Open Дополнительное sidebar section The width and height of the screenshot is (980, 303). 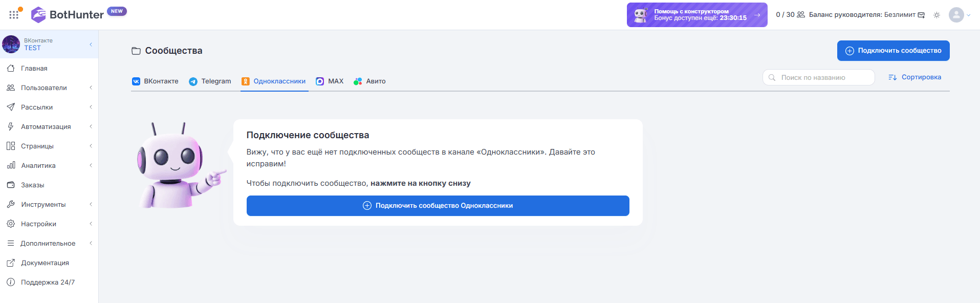point(49,243)
